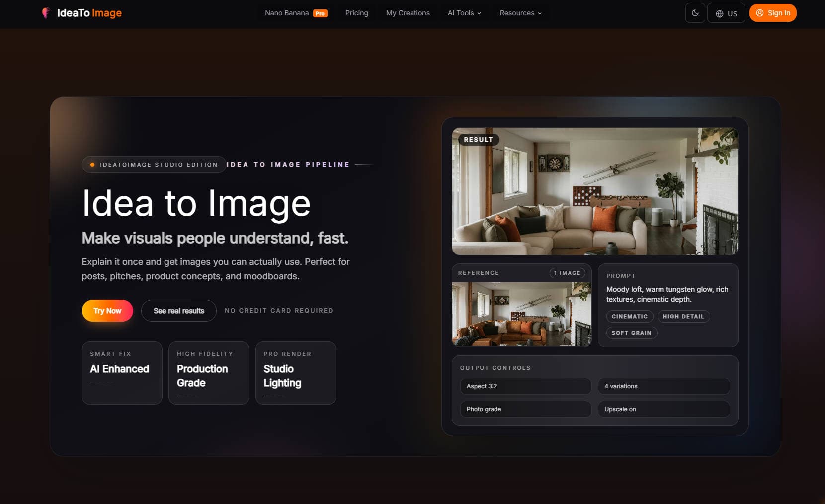Select the SMART FIX AI Enhanced card

pyautogui.click(x=122, y=373)
